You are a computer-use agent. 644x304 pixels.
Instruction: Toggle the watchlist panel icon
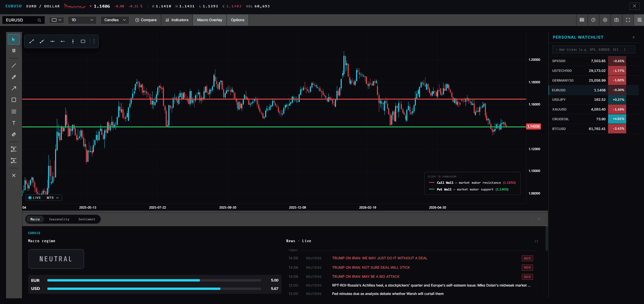(x=639, y=20)
